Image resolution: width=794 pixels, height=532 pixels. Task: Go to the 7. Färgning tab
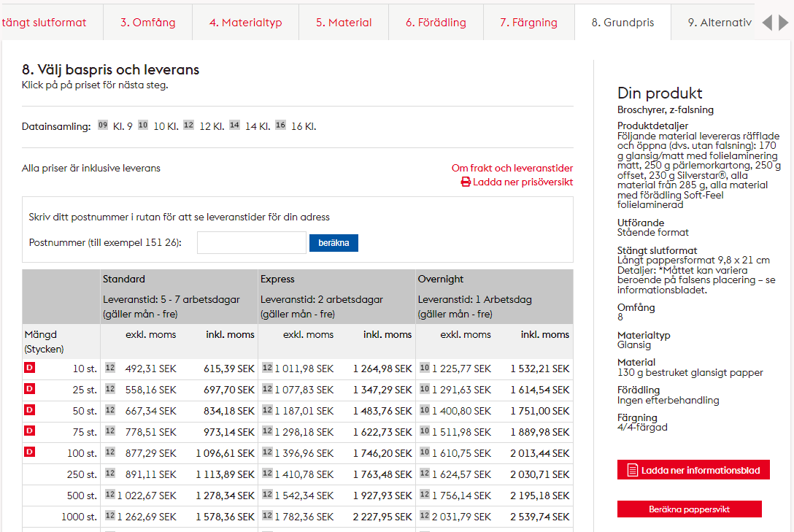tap(528, 23)
